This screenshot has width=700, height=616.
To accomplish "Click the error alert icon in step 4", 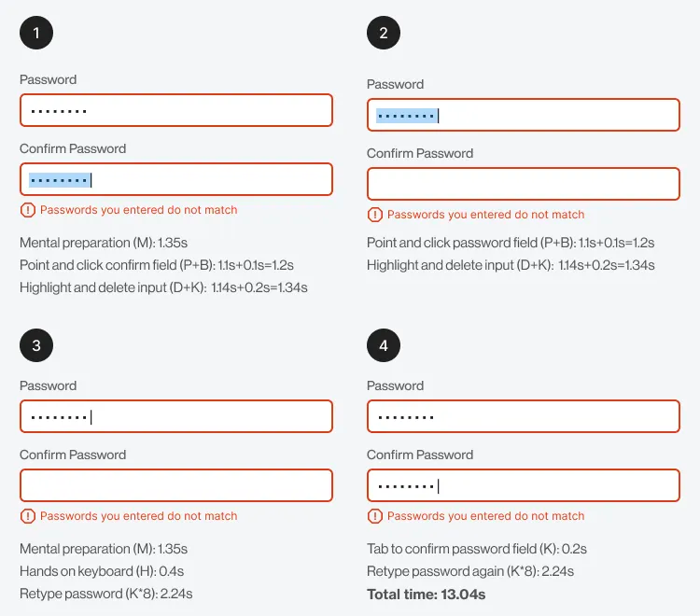I will pos(375,516).
